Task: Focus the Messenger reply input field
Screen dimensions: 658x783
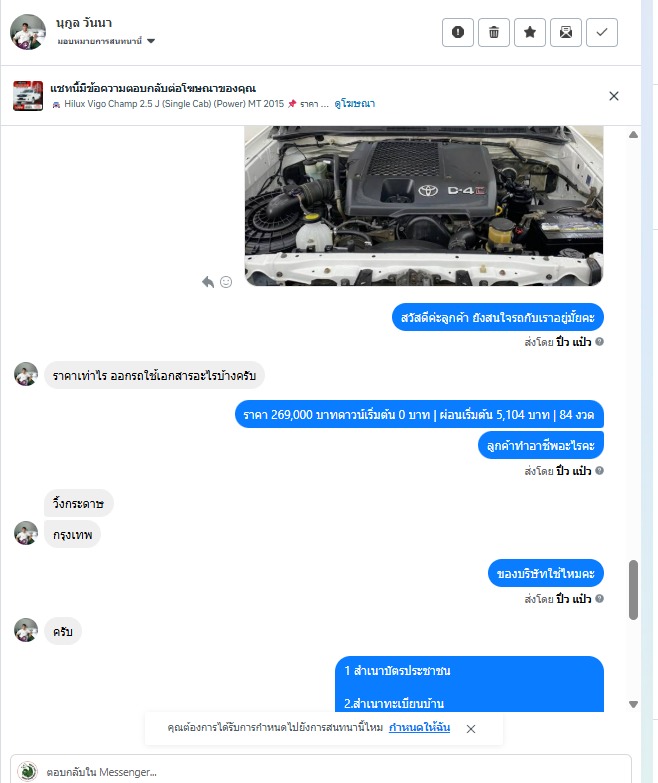Action: point(321,772)
